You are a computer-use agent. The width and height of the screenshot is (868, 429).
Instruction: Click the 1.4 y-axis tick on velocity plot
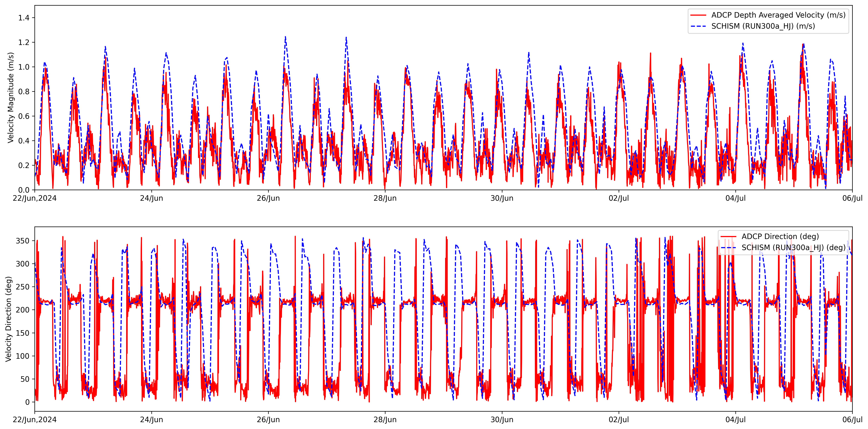point(24,18)
